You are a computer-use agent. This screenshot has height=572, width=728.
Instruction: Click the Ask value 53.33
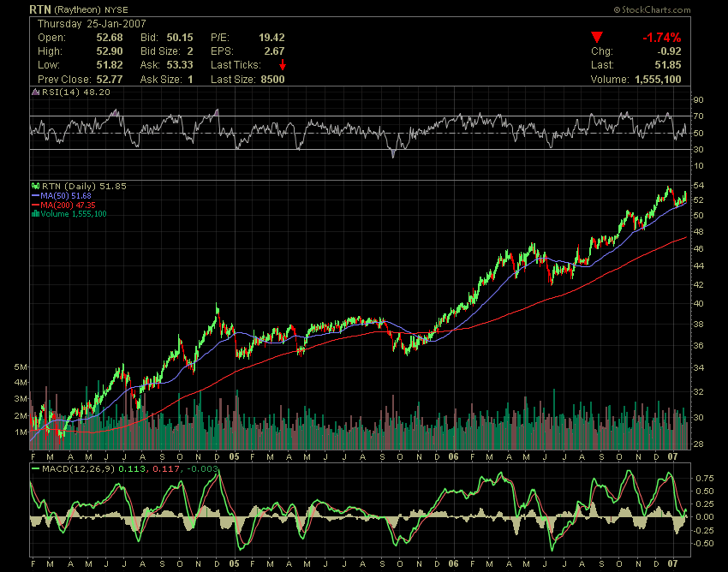180,65
